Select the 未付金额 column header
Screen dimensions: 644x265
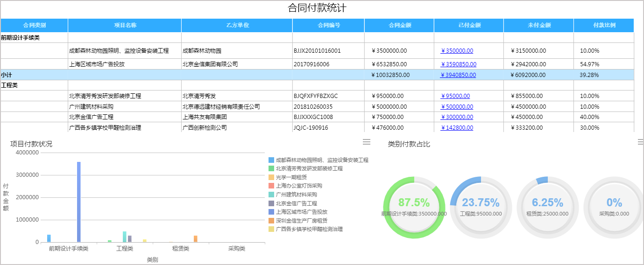pyautogui.click(x=539, y=25)
